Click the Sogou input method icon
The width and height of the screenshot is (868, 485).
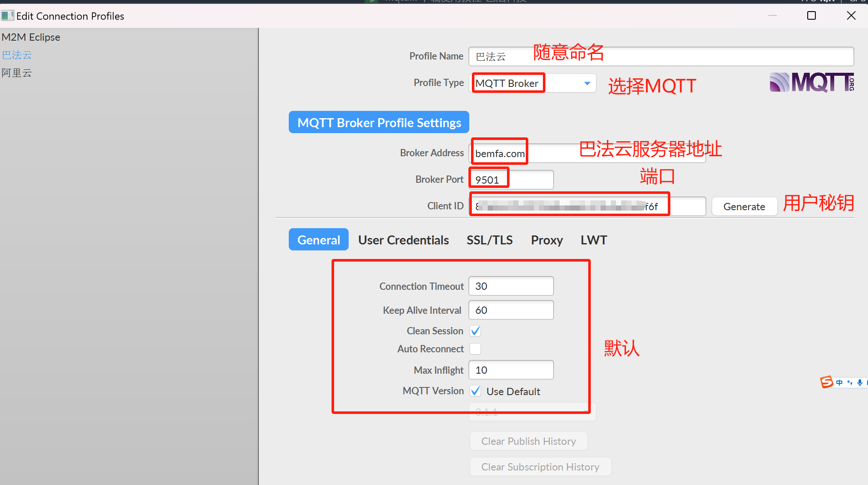click(827, 382)
